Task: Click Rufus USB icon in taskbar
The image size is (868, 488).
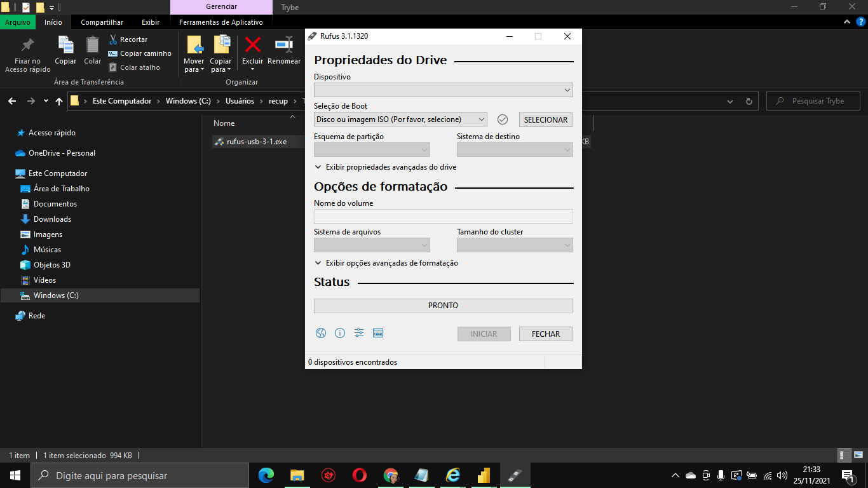Action: point(515,475)
